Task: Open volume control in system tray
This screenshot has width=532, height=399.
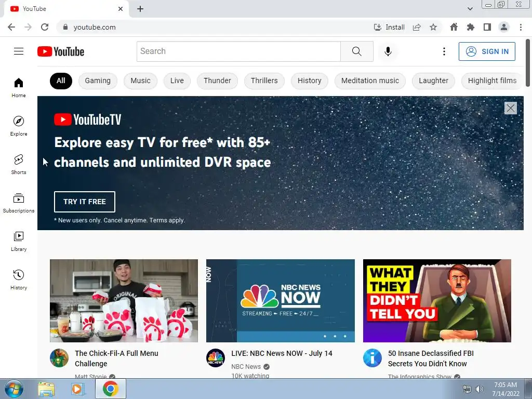Action: [x=479, y=389]
